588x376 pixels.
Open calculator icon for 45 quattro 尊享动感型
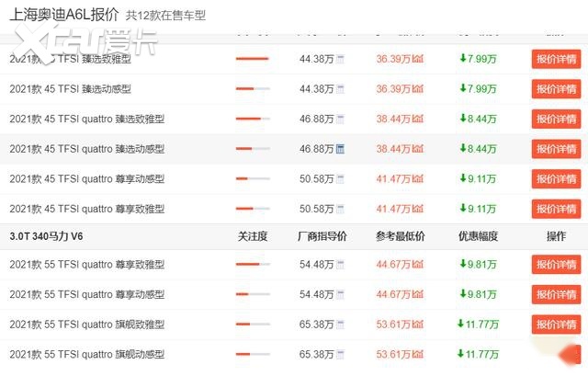[x=341, y=179]
